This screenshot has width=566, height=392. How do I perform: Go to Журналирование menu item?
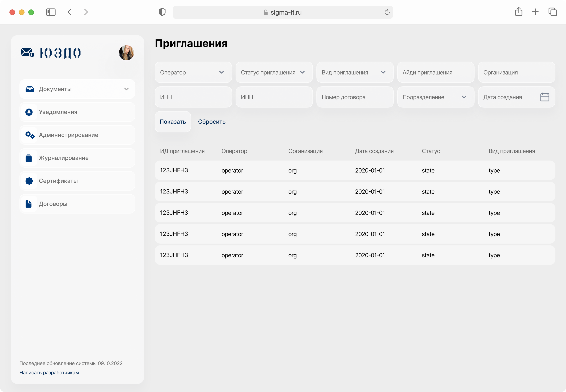(x=64, y=158)
